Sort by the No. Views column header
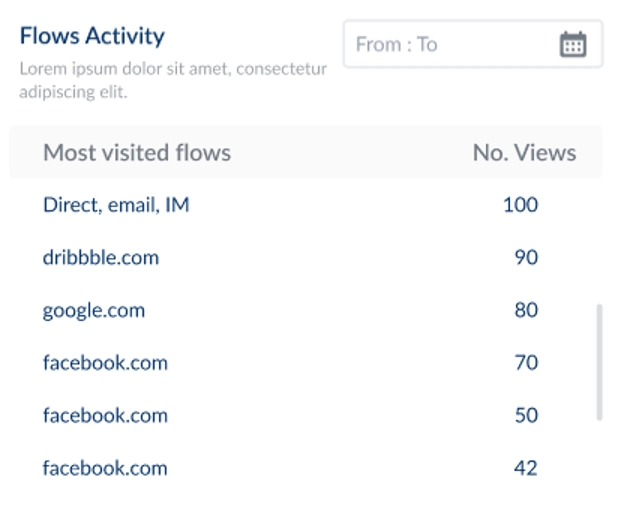This screenshot has height=522, width=618. [524, 153]
